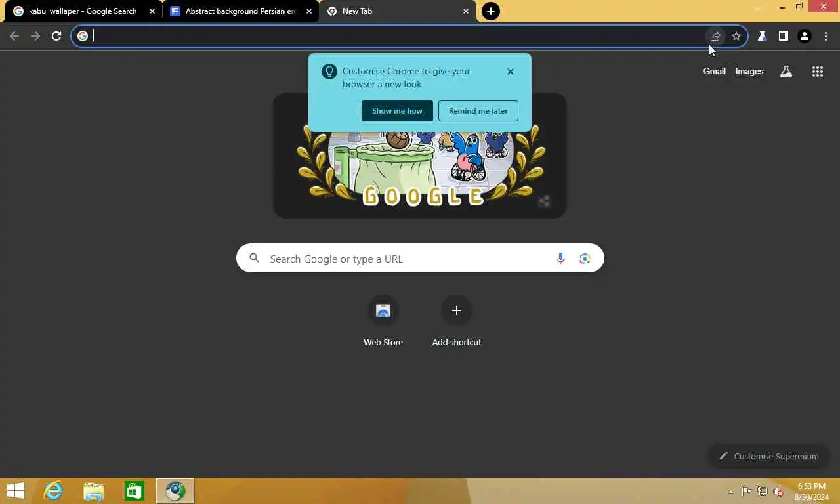
Task: Open the tab search dropdown arrow
Action: pyautogui.click(x=757, y=8)
